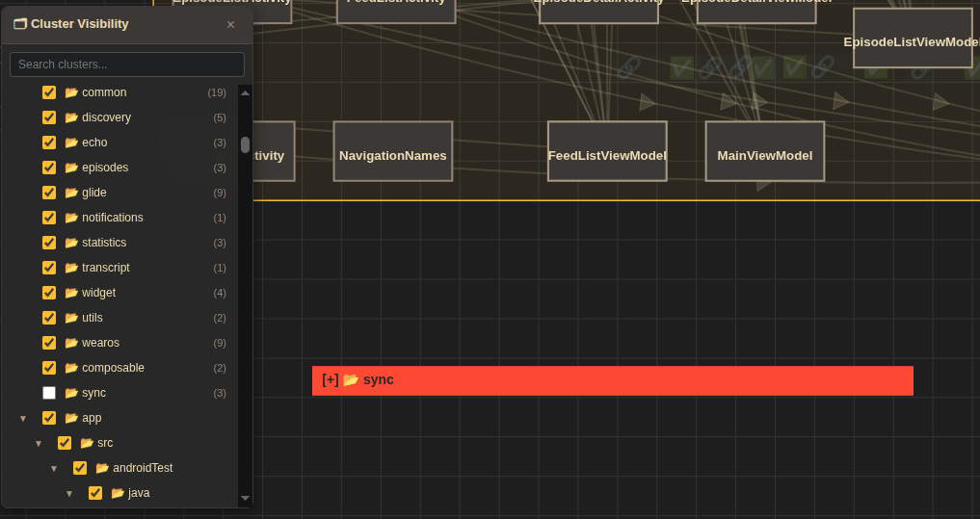Uncheck the java cluster checkbox
The height and width of the screenshot is (519, 980).
(95, 493)
